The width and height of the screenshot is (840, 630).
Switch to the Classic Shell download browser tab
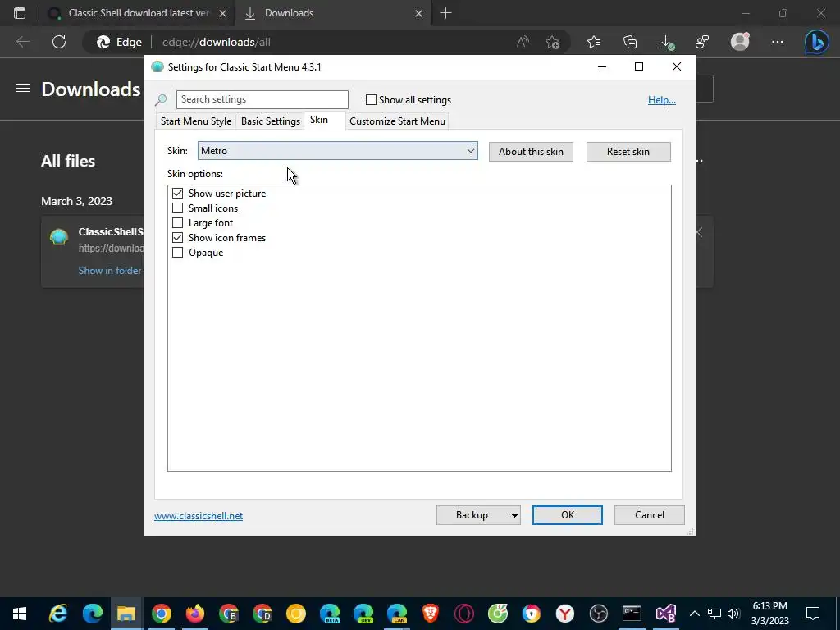[x=139, y=13]
